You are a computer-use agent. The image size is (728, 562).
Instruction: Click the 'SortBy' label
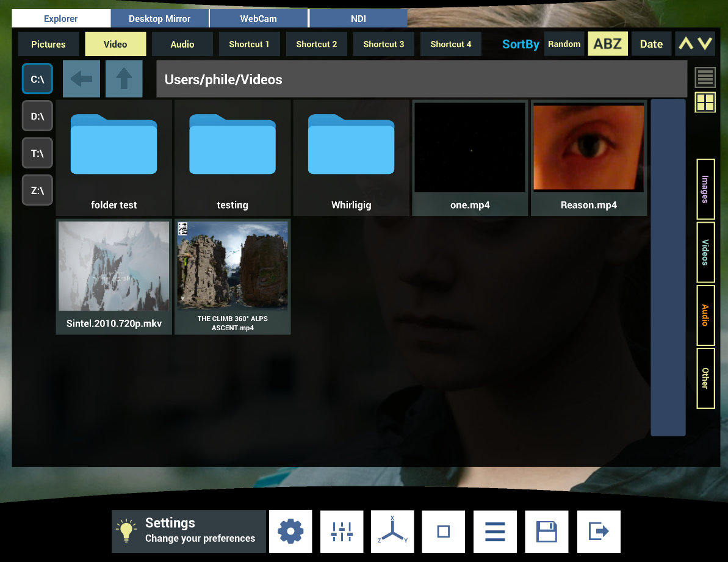click(521, 44)
